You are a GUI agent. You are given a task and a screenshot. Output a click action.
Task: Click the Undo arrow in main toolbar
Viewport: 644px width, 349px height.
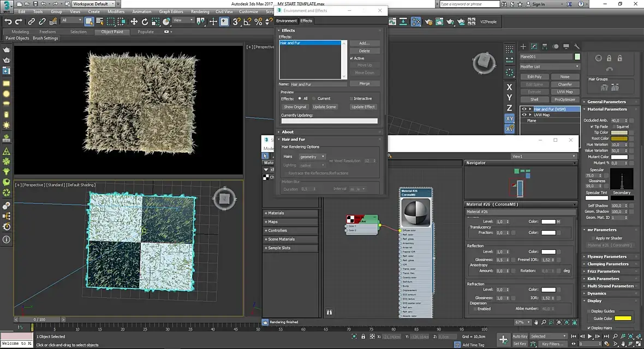(x=8, y=22)
